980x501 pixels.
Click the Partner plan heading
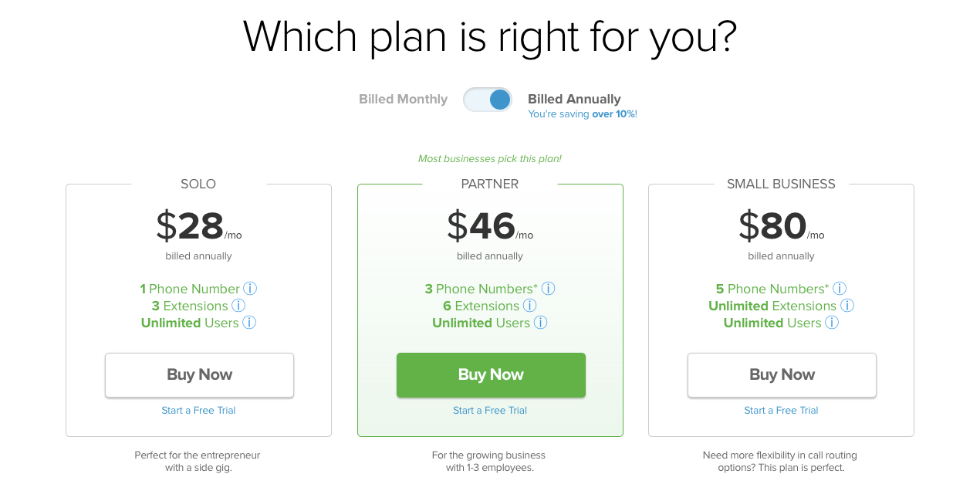[x=490, y=184]
